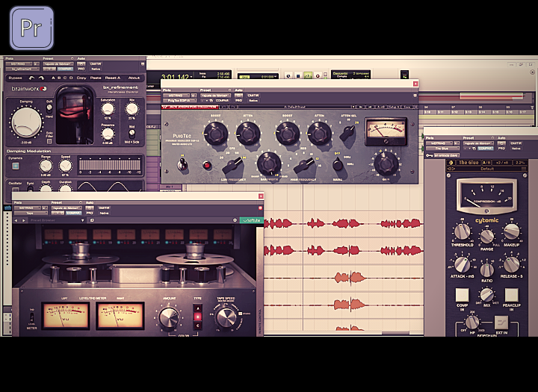The height and width of the screenshot is (392, 538).
Task: Click Makeup knob on The Glue
Action: [x=511, y=231]
